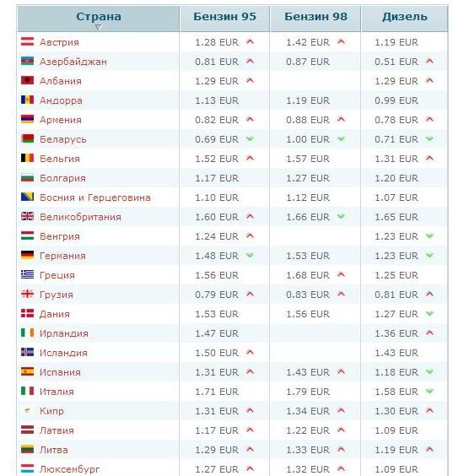This screenshot has width=458, height=476.
Task: Sort by the Бензин 98 column header
Action: click(x=315, y=16)
